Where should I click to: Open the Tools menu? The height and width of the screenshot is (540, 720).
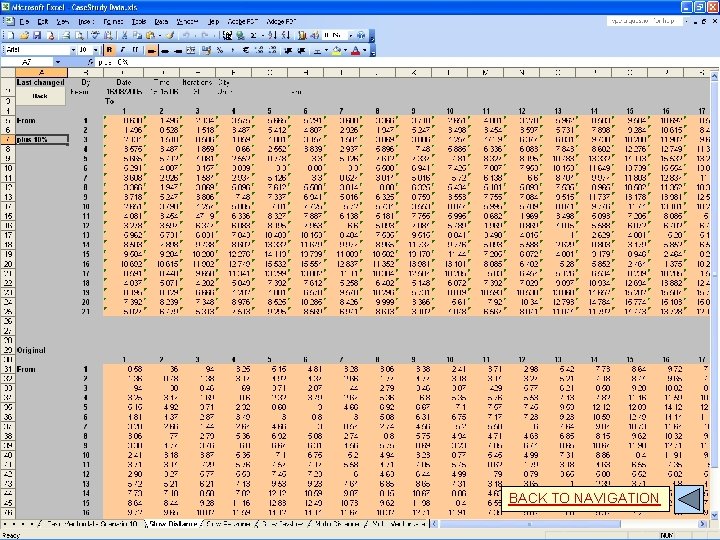139,21
